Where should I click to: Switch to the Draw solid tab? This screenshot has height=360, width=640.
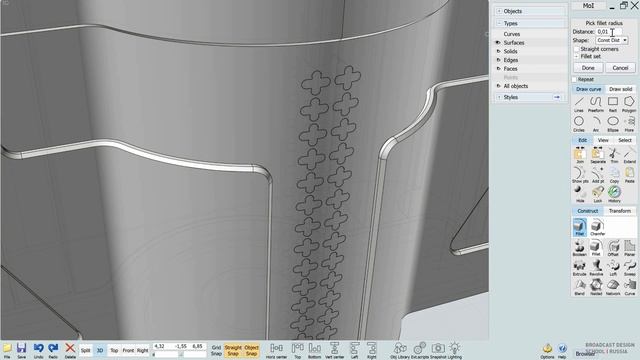pos(620,89)
